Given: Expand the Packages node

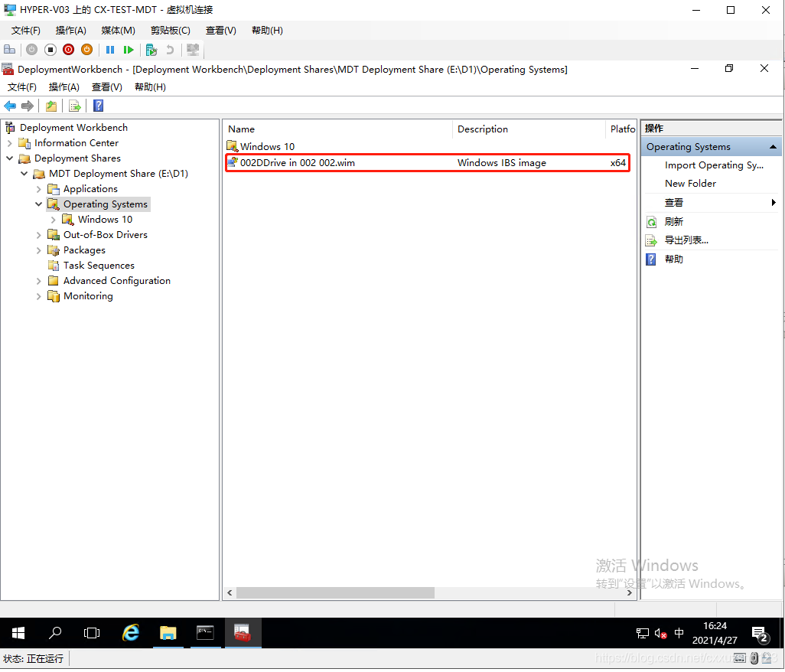Looking at the screenshot, I should [x=38, y=250].
